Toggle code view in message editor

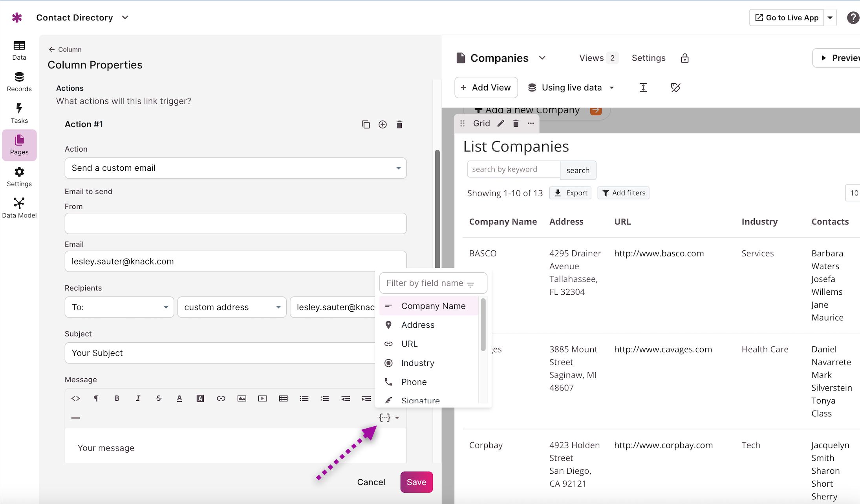[75, 398]
